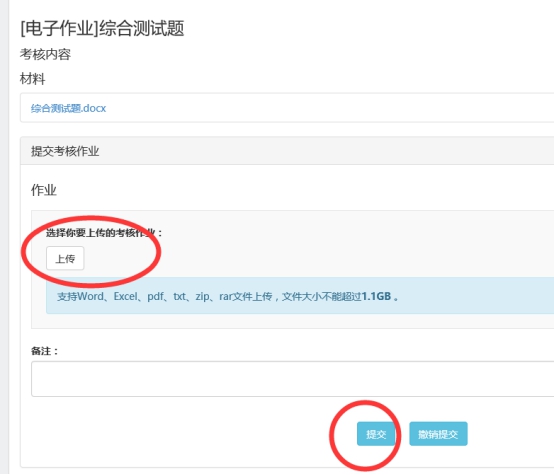The width and height of the screenshot is (554, 475).
Task: Click the left gray page margin strip
Action: (4, 238)
